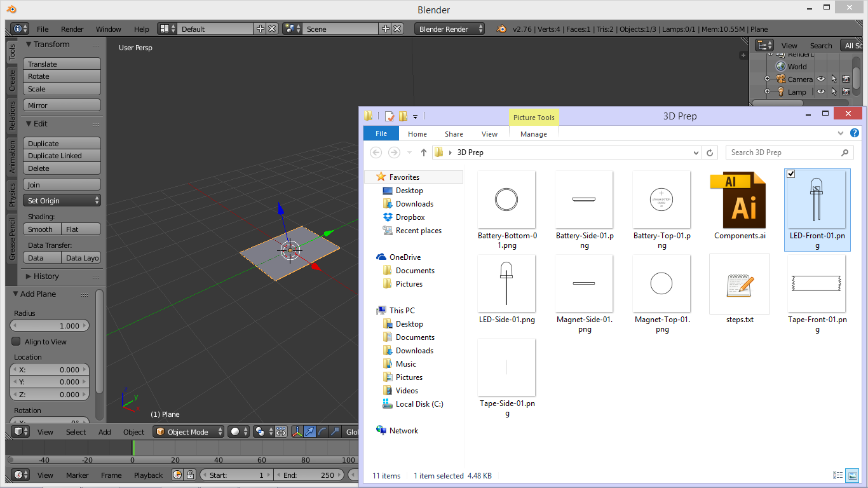Open viewport shading dropdown
Screen dimensions: 868x488
point(238,431)
